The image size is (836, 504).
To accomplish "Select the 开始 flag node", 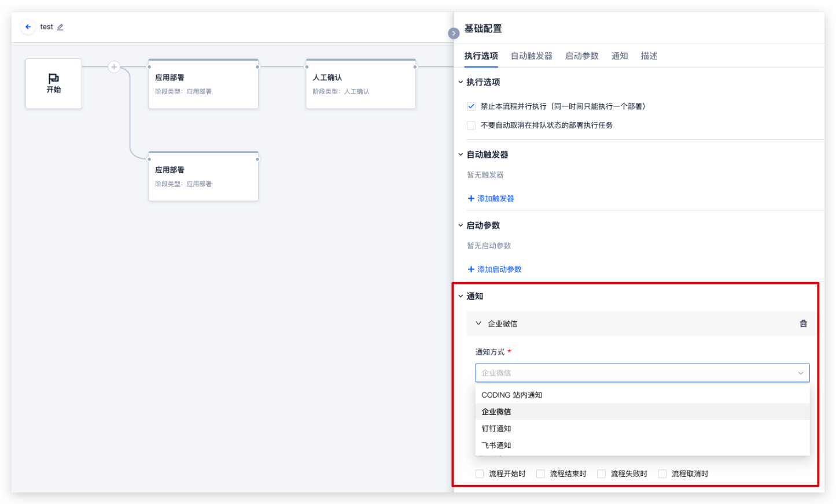I will pyautogui.click(x=54, y=84).
